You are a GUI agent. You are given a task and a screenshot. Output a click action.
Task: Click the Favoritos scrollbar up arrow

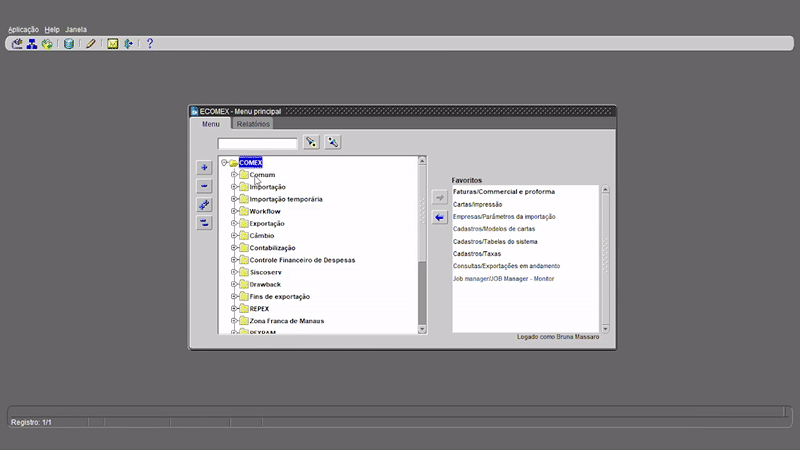coord(605,189)
